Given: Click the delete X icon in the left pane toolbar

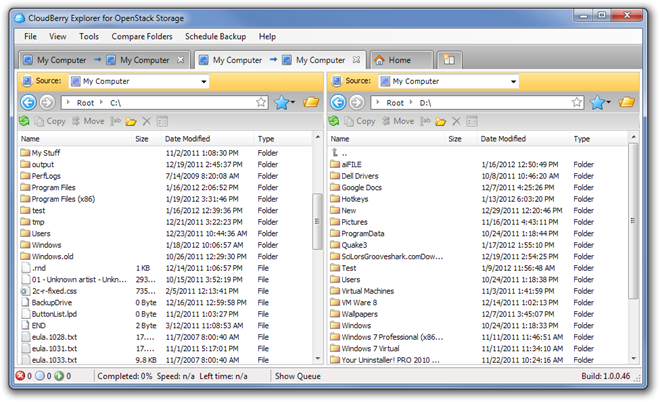Looking at the screenshot, I should pyautogui.click(x=146, y=122).
